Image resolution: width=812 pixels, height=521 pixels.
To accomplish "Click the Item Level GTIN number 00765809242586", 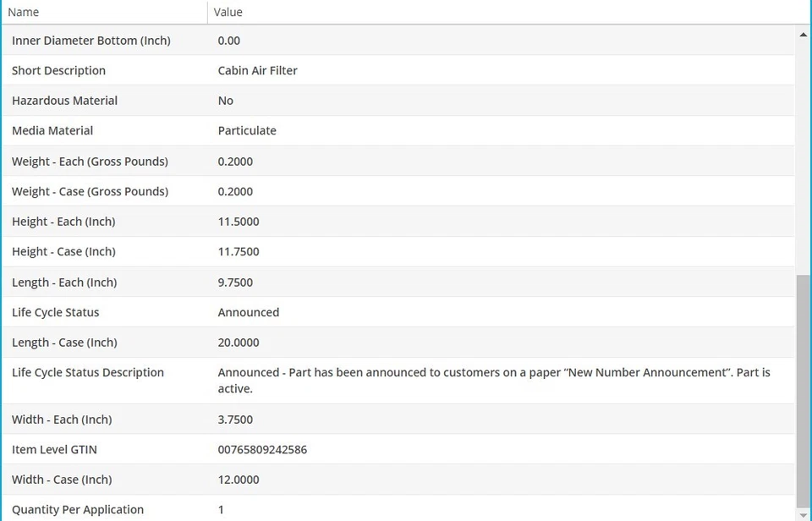I will [262, 449].
